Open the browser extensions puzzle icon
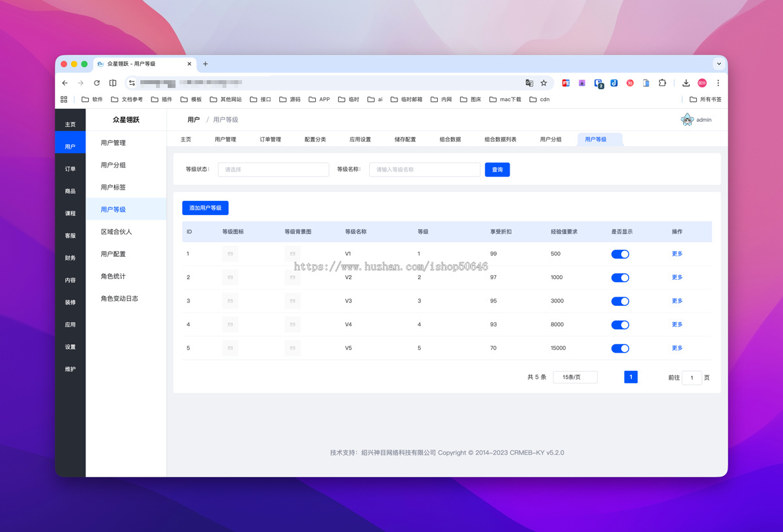The width and height of the screenshot is (783, 532). coord(662,83)
